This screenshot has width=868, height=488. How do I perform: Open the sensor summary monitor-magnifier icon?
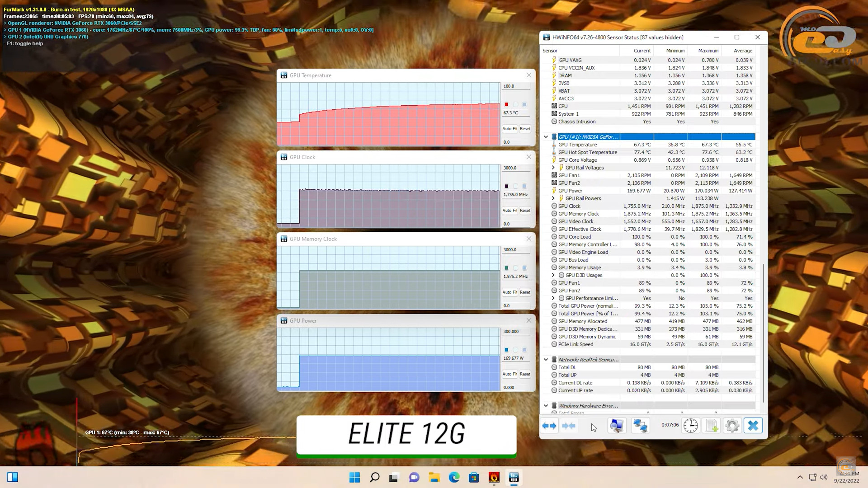coord(617,426)
